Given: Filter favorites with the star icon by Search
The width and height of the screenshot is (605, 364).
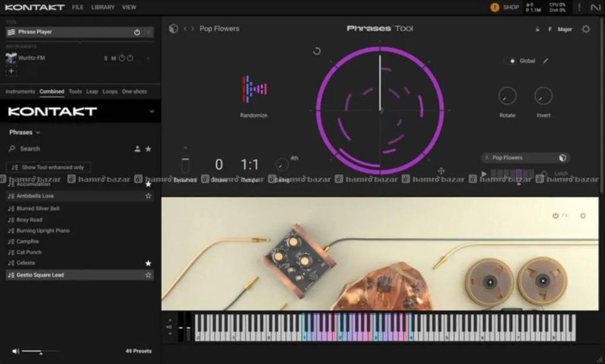Looking at the screenshot, I should pos(148,148).
